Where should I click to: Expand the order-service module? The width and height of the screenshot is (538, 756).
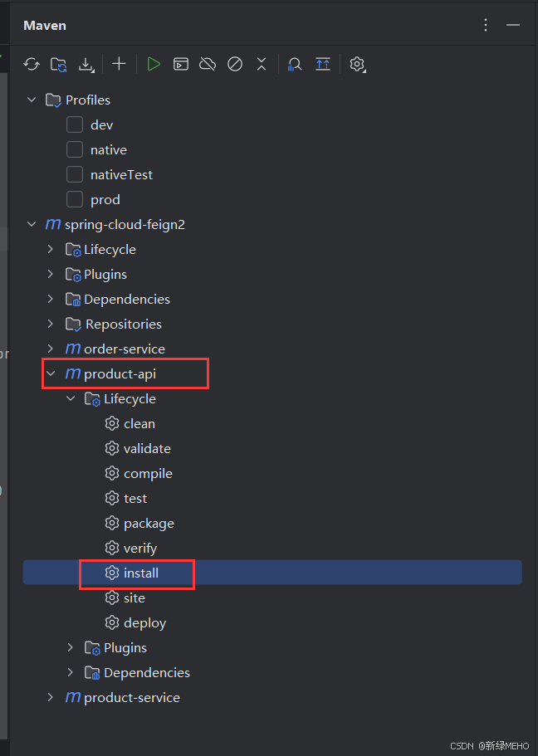coord(50,349)
